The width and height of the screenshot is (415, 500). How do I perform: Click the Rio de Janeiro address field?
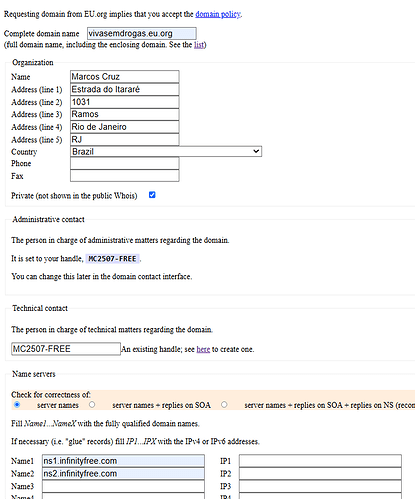(x=125, y=127)
